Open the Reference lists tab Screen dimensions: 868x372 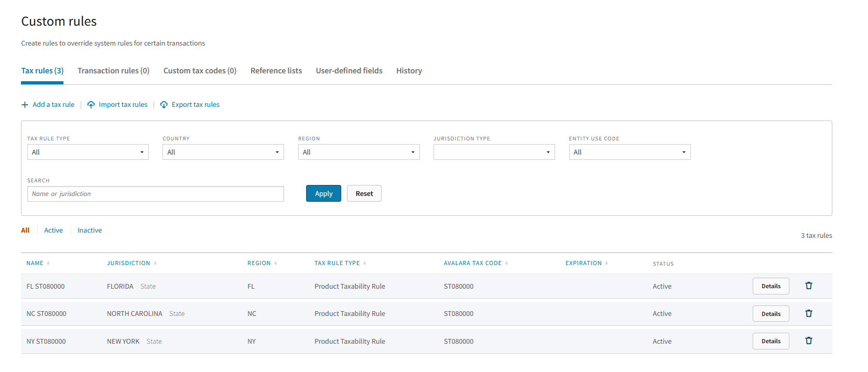click(276, 71)
